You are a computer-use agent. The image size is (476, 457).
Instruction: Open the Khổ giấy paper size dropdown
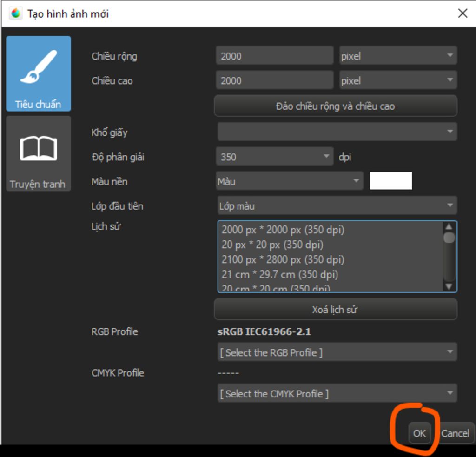tap(337, 132)
